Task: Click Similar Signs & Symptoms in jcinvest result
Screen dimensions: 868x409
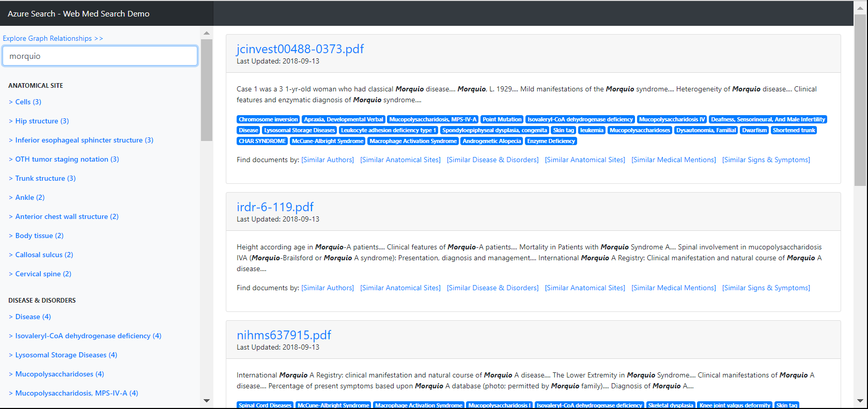Action: pyautogui.click(x=766, y=160)
